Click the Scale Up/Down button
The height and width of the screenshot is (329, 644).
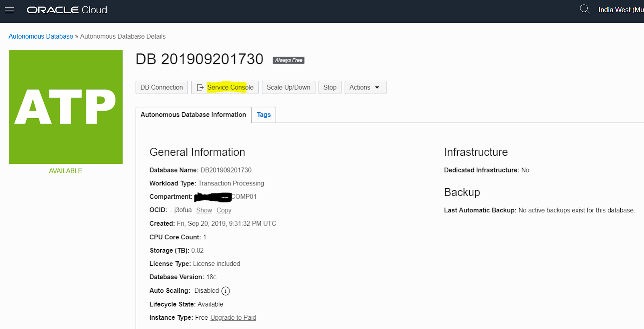[288, 87]
